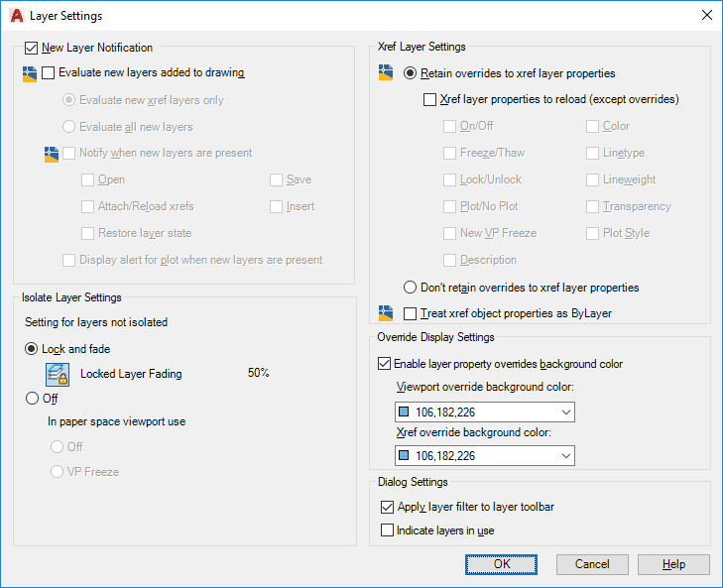Uncheck Apply layer filter to layer toolbar

(388, 507)
